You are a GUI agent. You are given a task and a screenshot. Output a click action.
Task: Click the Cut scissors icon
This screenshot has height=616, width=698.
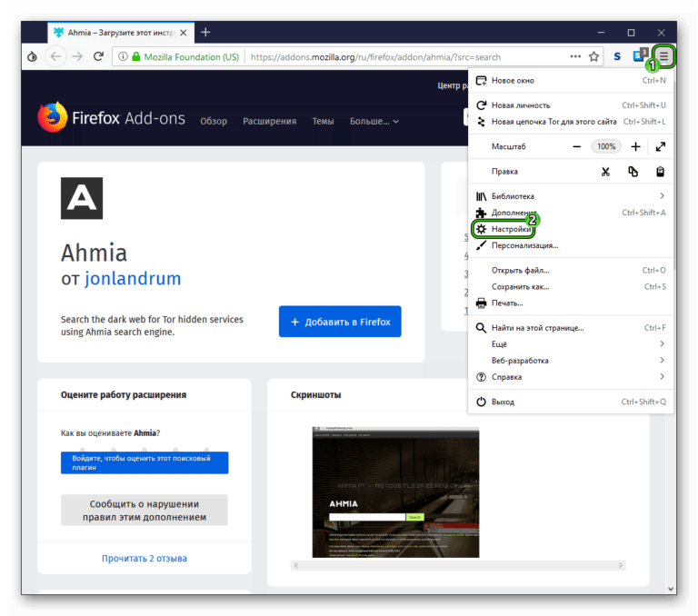[605, 172]
